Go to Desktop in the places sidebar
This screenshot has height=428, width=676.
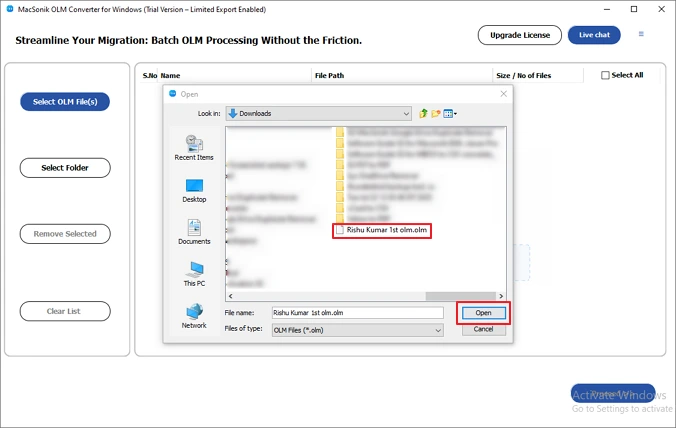(x=194, y=191)
